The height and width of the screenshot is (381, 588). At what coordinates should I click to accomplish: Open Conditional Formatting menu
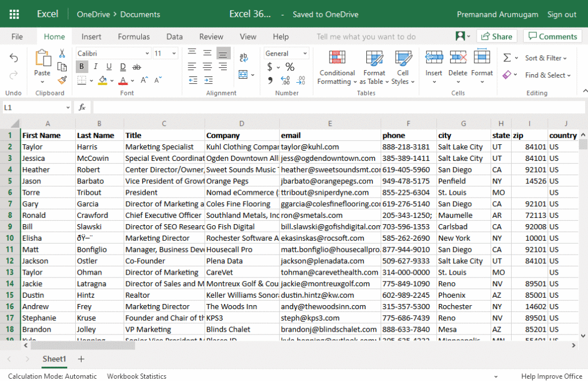coord(337,68)
